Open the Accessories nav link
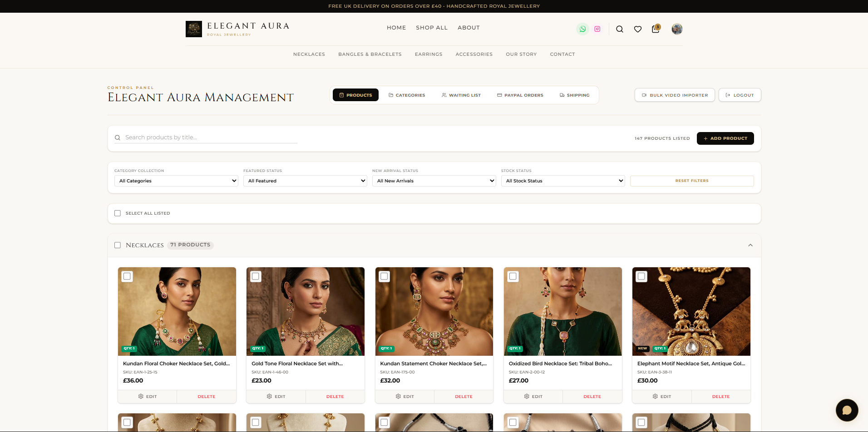This screenshot has width=868, height=432. coord(474,54)
